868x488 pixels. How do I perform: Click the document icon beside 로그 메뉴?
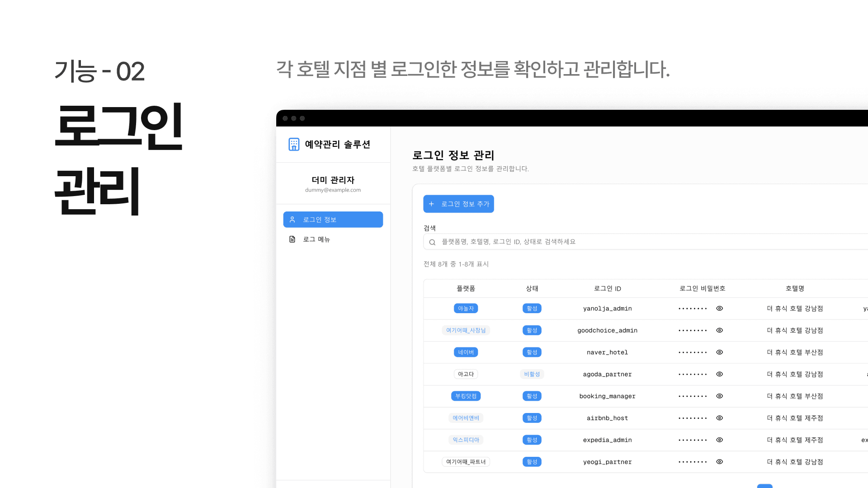click(292, 239)
